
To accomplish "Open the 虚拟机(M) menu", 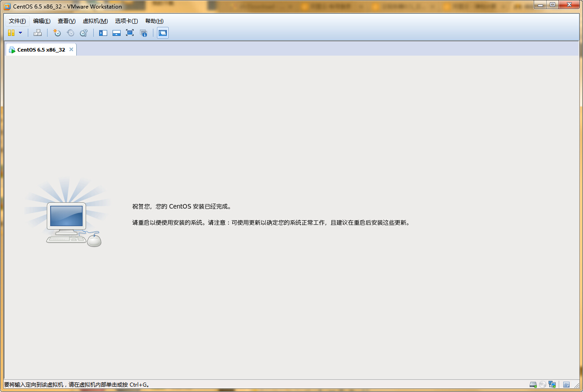I will (95, 21).
